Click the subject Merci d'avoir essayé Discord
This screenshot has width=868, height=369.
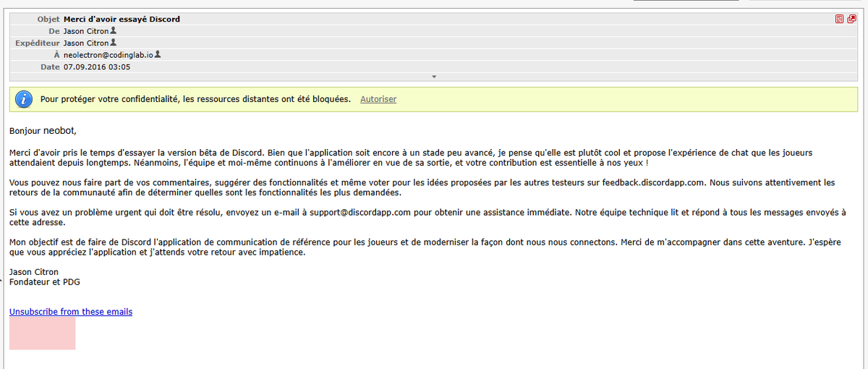pos(122,19)
